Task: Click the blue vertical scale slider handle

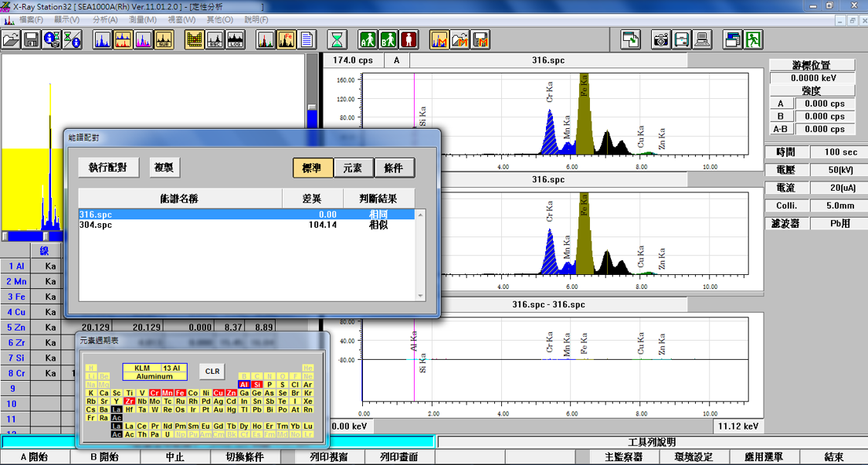Action: pos(312,107)
